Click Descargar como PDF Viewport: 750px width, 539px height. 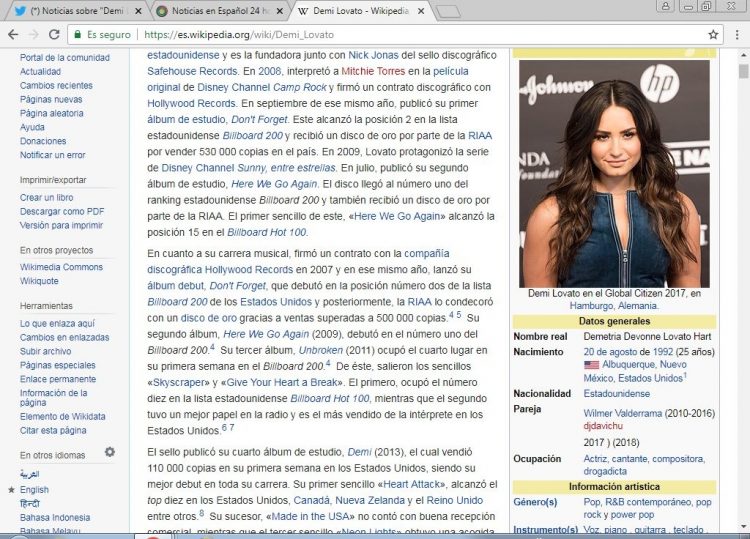(62, 211)
